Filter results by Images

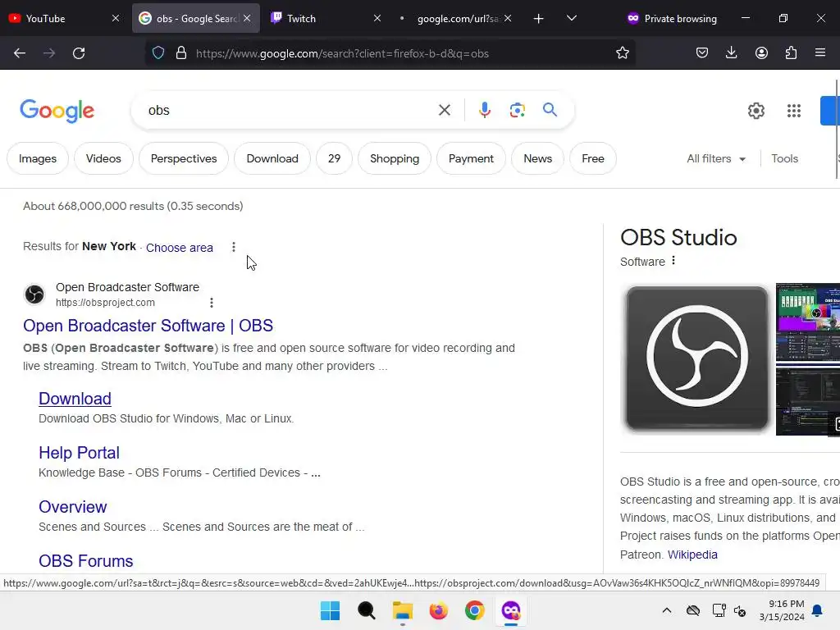(x=38, y=158)
